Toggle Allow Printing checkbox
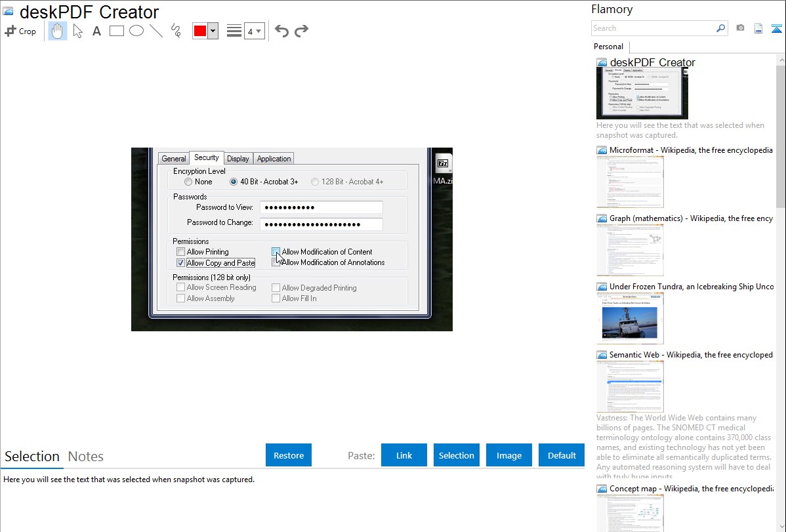 pyautogui.click(x=181, y=252)
